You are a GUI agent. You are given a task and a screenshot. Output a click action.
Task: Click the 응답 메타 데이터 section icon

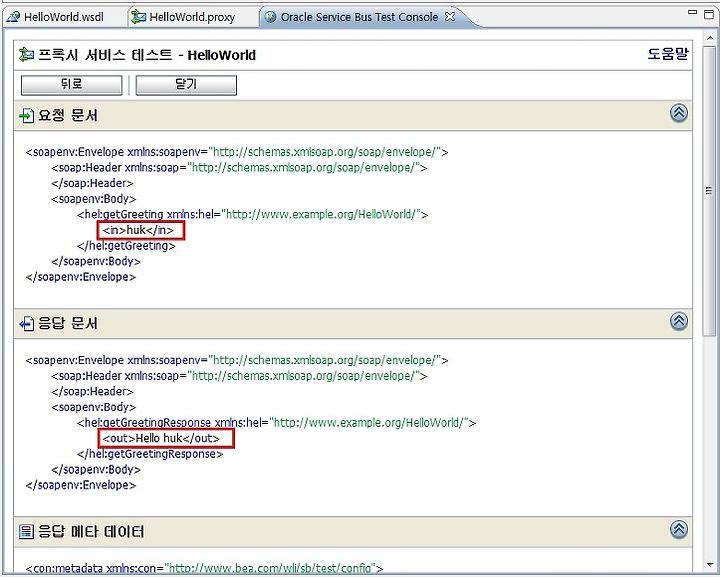tap(27, 532)
